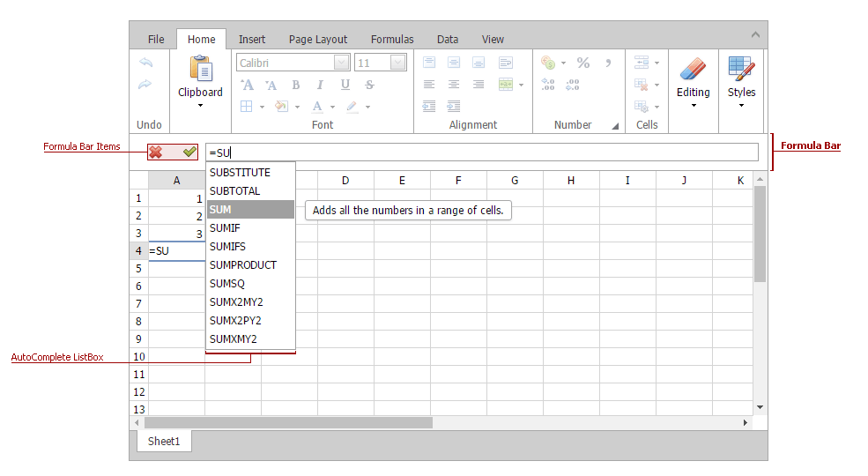The width and height of the screenshot is (868, 476).
Task: Click the Wrap Text icon
Action: 506,63
